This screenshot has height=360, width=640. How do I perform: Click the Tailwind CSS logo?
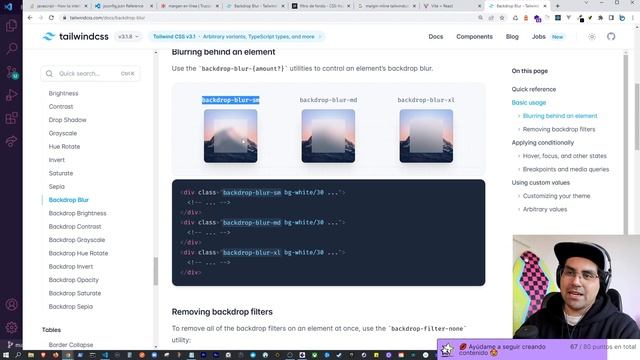76,36
